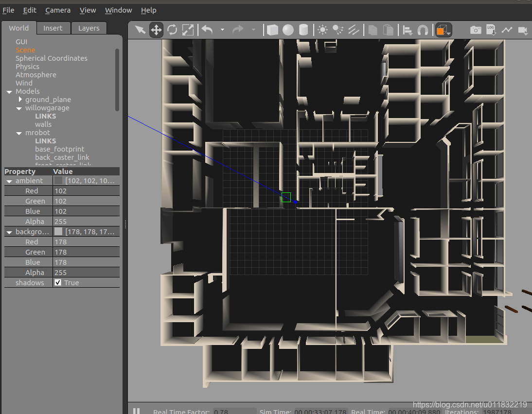Collapse the ambient property group
The width and height of the screenshot is (532, 414).
(x=9, y=181)
